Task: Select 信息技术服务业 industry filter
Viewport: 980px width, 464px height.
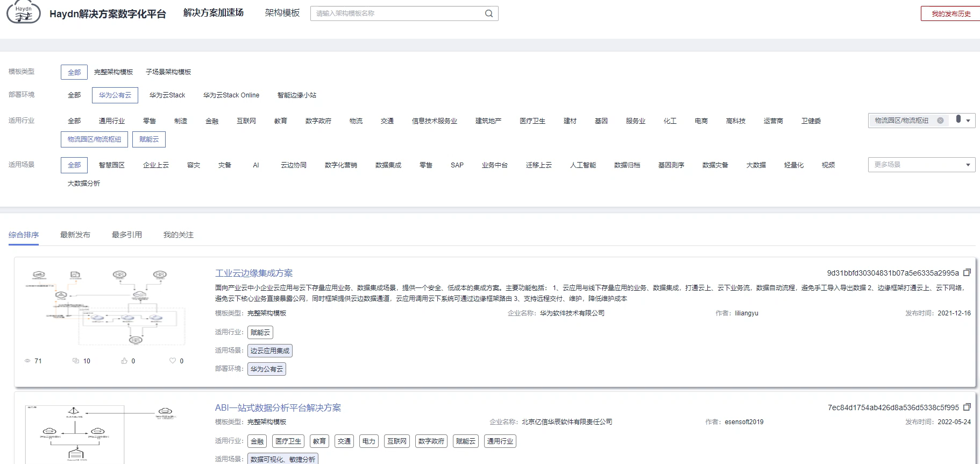Action: tap(435, 121)
